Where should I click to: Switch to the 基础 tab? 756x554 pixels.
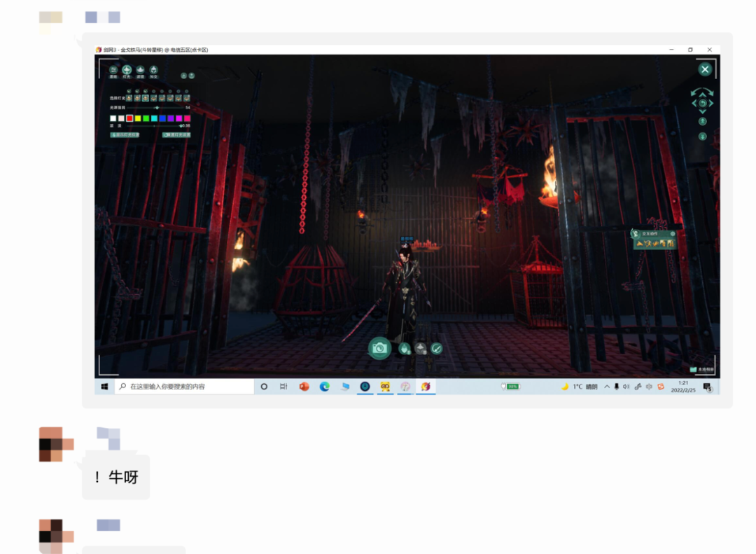click(x=113, y=71)
